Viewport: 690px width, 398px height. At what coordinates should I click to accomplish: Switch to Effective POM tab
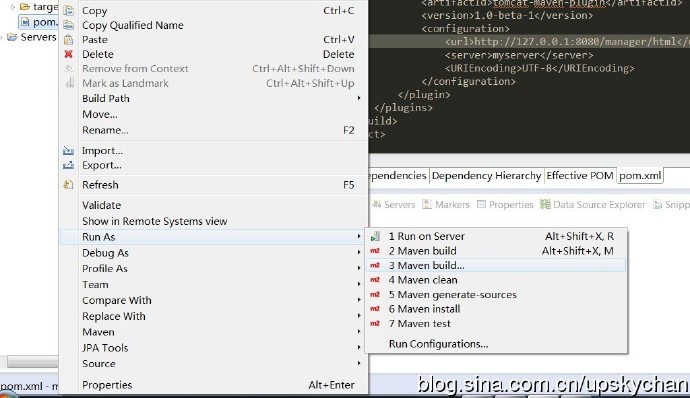click(580, 176)
